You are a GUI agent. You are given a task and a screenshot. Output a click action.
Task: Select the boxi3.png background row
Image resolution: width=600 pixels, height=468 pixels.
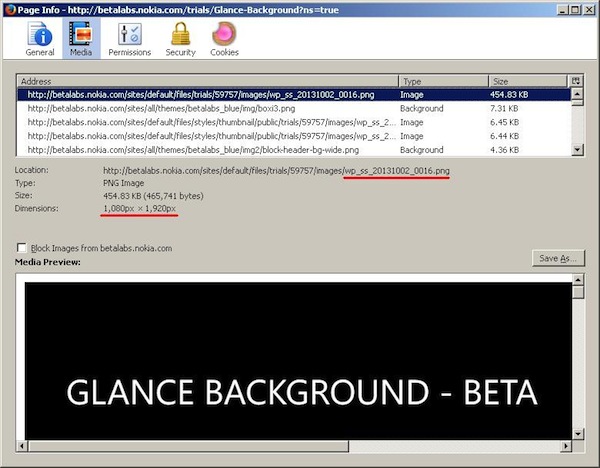pos(294,108)
